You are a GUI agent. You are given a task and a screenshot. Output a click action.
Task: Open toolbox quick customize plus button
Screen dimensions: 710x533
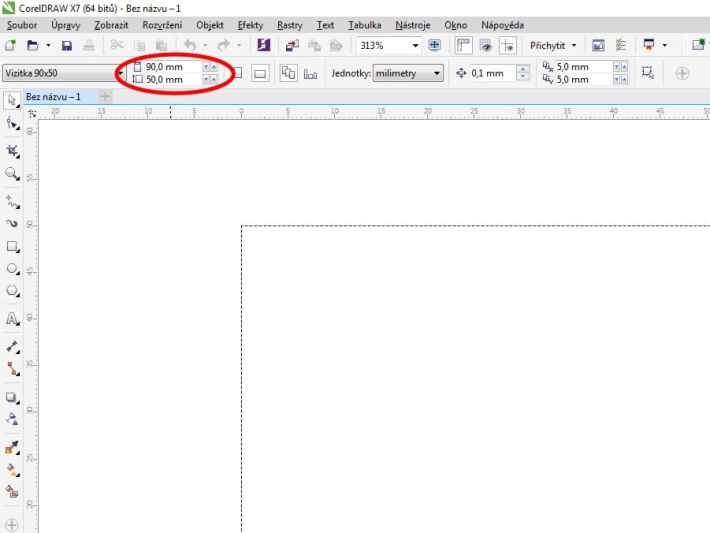click(12, 525)
